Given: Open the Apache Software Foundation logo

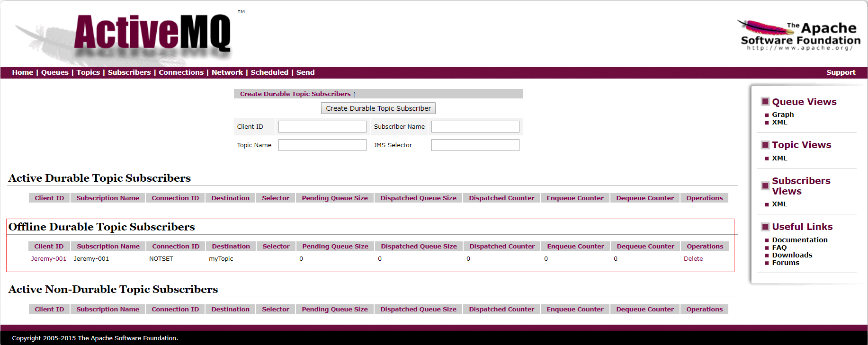Looking at the screenshot, I should click(x=799, y=35).
